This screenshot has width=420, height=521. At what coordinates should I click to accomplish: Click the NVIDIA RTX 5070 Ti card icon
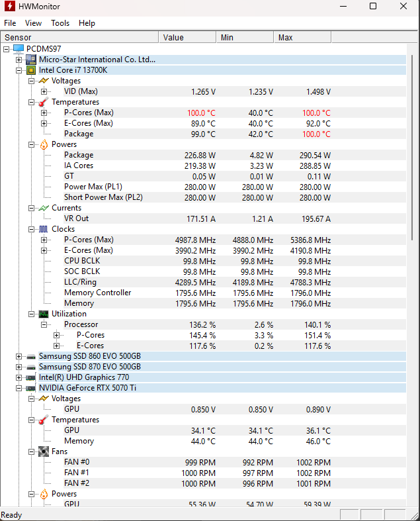[x=31, y=388]
